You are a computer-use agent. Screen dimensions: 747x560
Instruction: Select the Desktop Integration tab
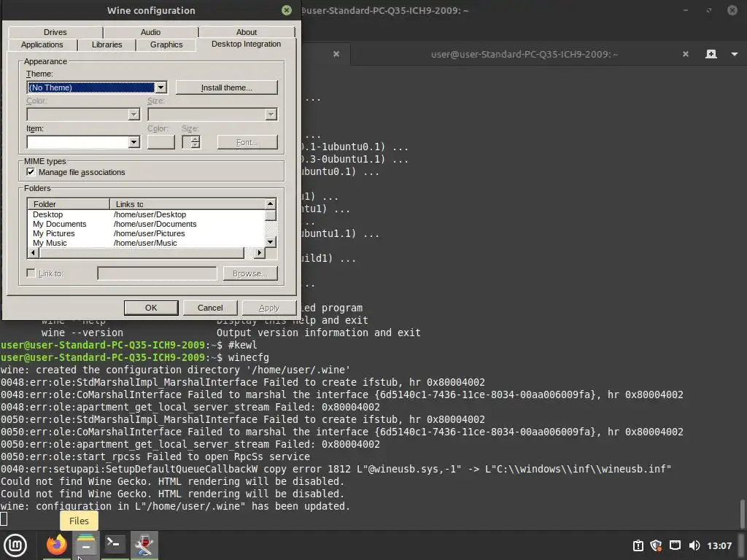pos(246,44)
